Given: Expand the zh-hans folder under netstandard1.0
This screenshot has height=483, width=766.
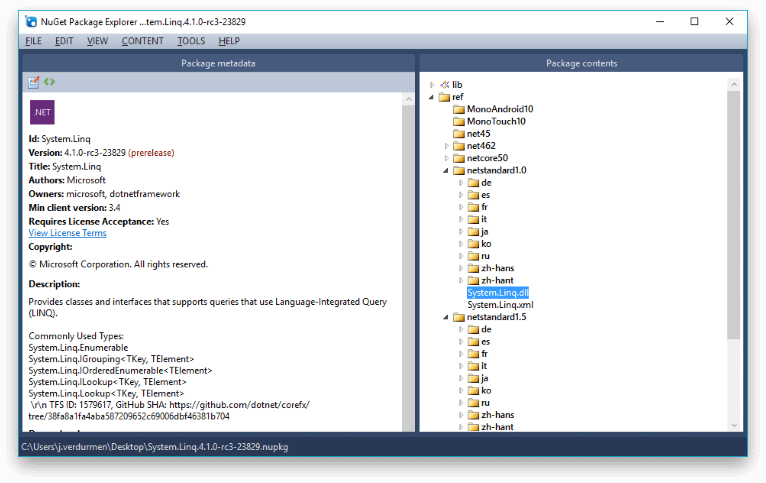Looking at the screenshot, I should click(x=461, y=268).
